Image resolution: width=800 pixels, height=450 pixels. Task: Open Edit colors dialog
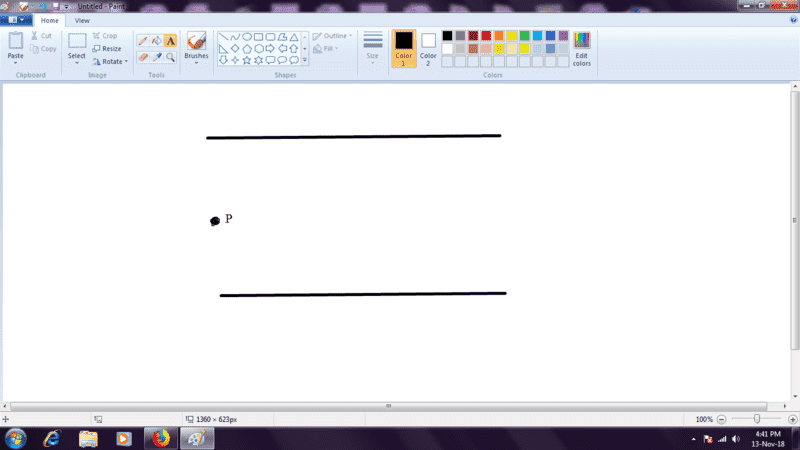coord(581,47)
